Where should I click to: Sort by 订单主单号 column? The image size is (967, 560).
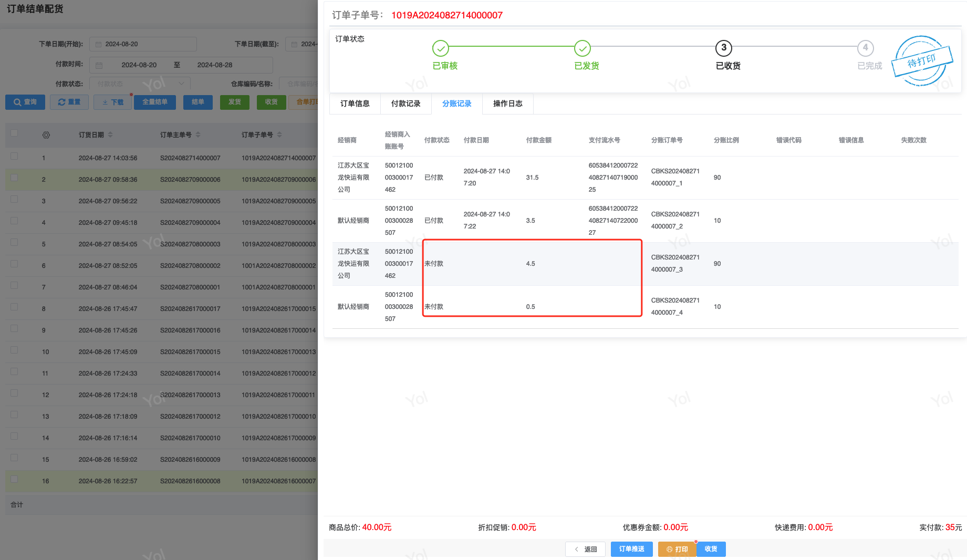pyautogui.click(x=198, y=135)
